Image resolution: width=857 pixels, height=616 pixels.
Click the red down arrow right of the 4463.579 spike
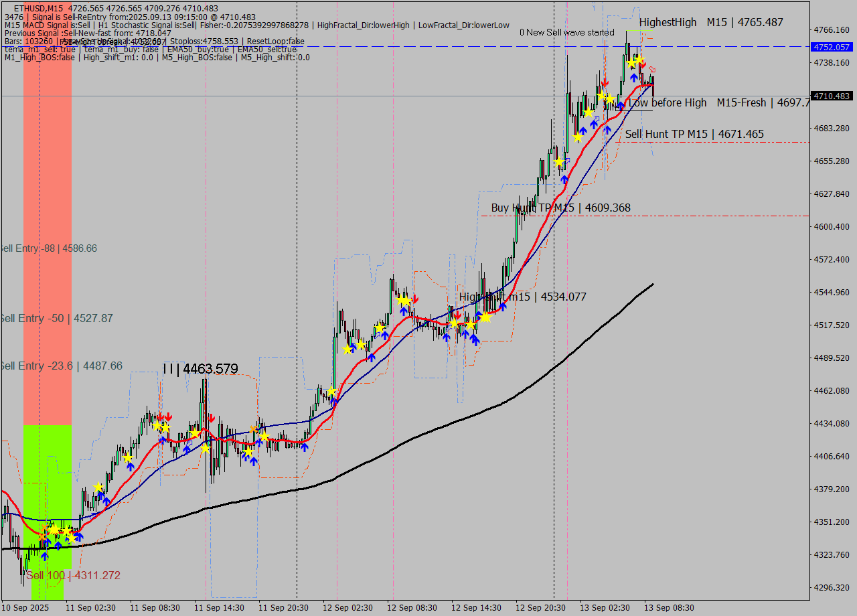pos(212,418)
